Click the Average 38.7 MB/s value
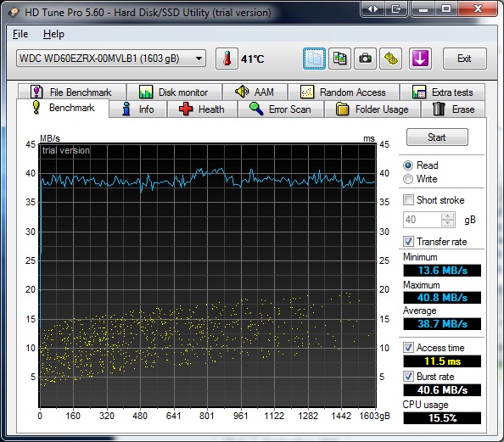504x442 pixels. pos(442,324)
